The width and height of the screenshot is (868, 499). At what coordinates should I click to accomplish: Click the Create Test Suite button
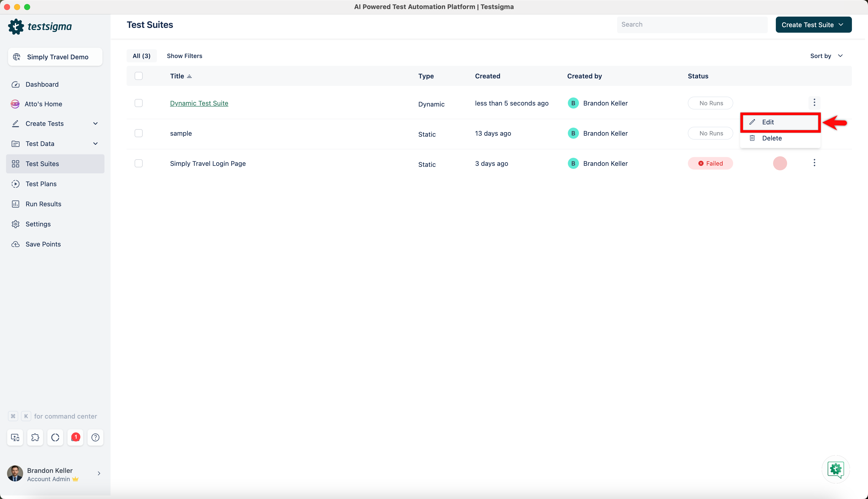click(813, 24)
